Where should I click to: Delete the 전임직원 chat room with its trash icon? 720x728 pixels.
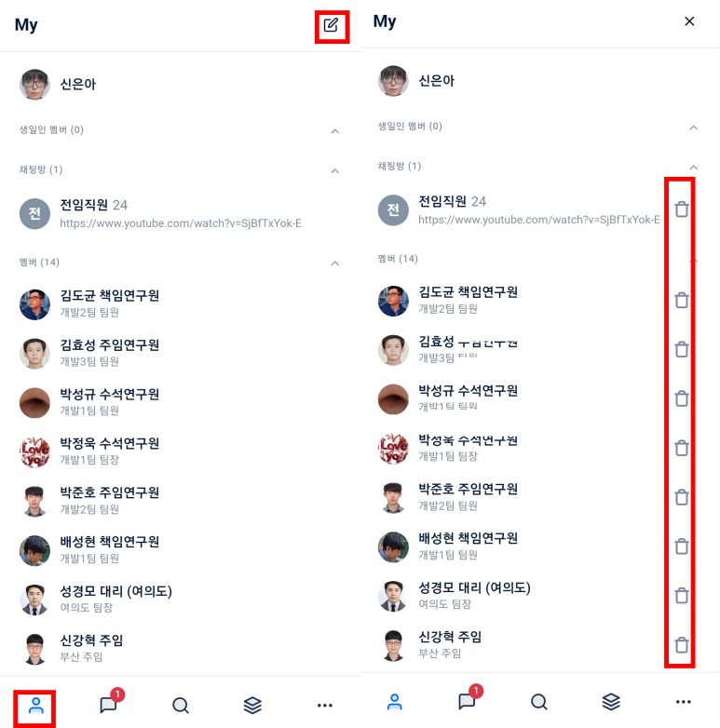coord(682,209)
